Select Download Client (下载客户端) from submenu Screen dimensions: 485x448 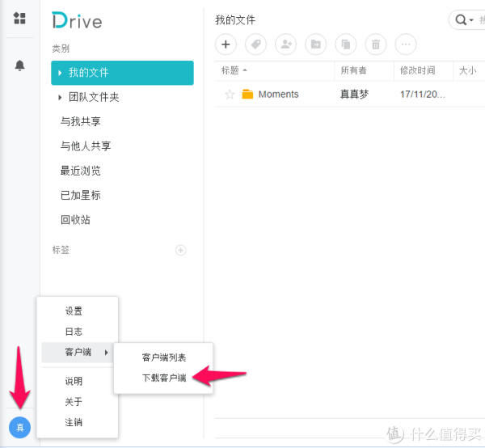tap(164, 378)
